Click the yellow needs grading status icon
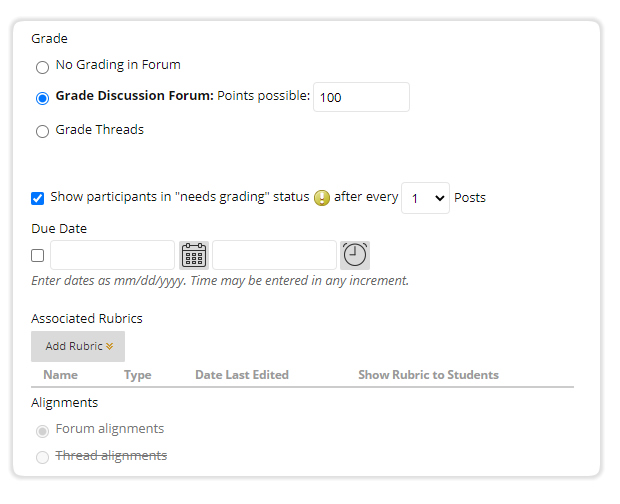This screenshot has height=504, width=620. tap(322, 198)
